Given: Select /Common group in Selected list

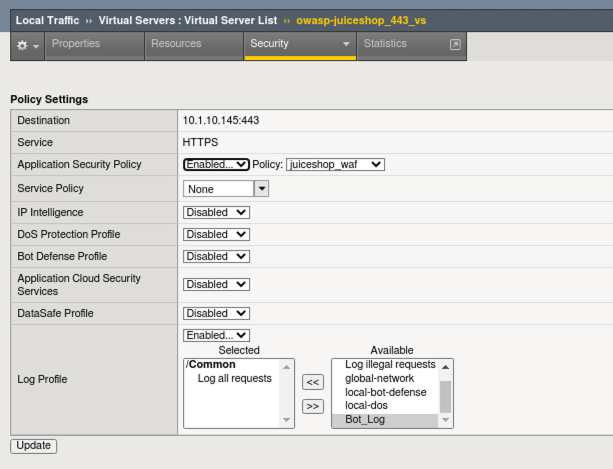Looking at the screenshot, I should [x=211, y=364].
